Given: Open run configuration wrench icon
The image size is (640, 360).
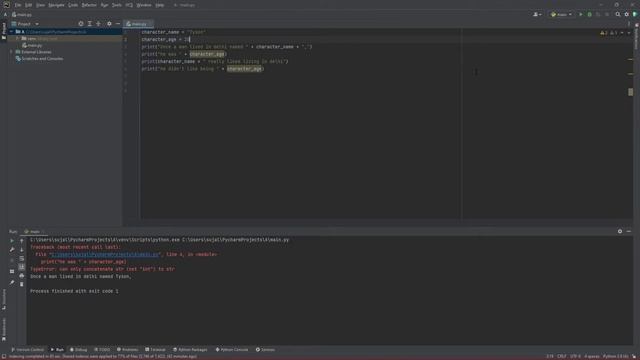Looking at the screenshot, I should tap(12, 249).
